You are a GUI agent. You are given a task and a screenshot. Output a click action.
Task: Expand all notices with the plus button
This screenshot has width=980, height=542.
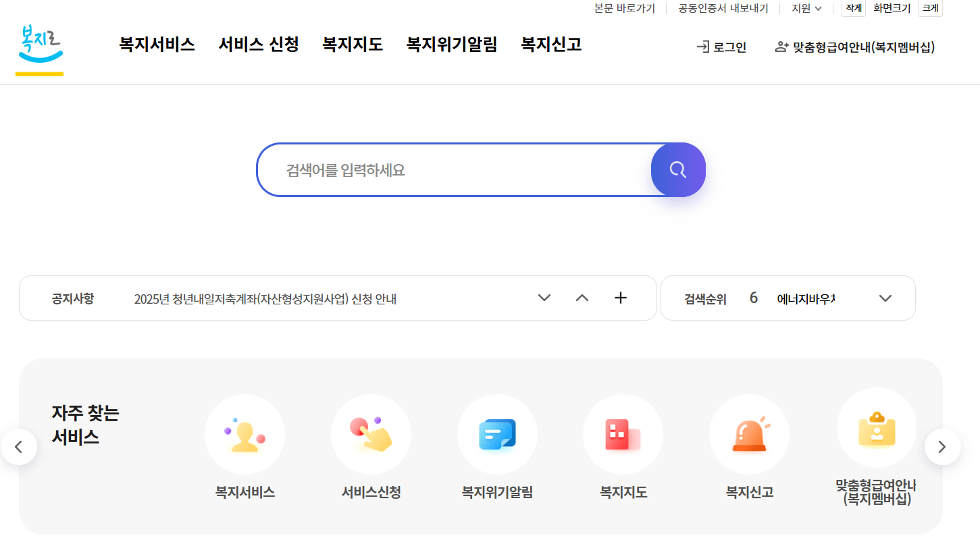[x=620, y=298]
